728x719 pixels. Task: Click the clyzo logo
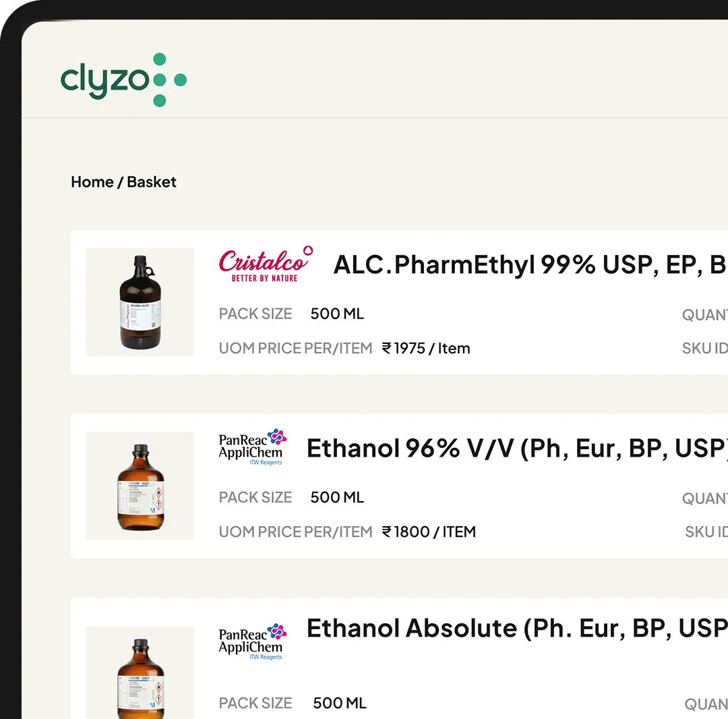point(123,80)
